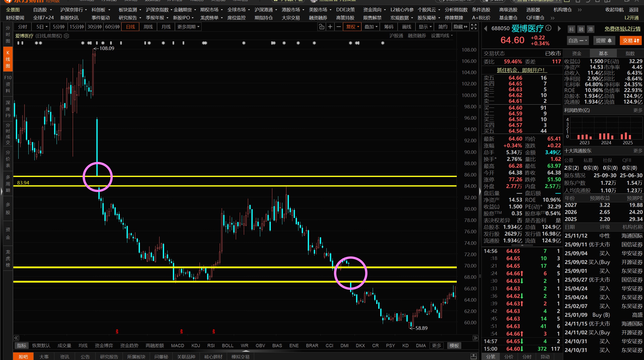Switch to the 周线 weekly tab

(148, 27)
